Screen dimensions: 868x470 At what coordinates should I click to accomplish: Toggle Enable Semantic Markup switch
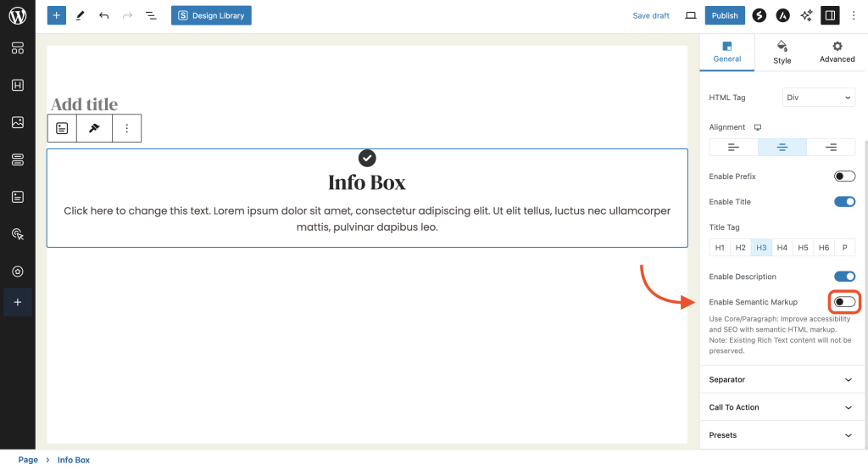point(845,302)
